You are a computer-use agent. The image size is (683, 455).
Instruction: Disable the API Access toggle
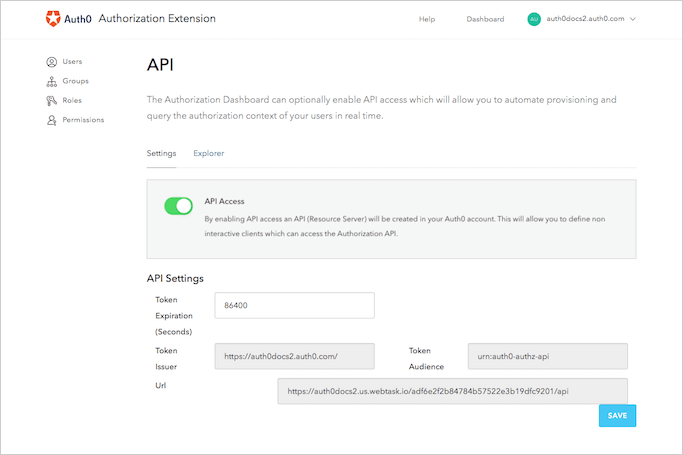tap(179, 206)
